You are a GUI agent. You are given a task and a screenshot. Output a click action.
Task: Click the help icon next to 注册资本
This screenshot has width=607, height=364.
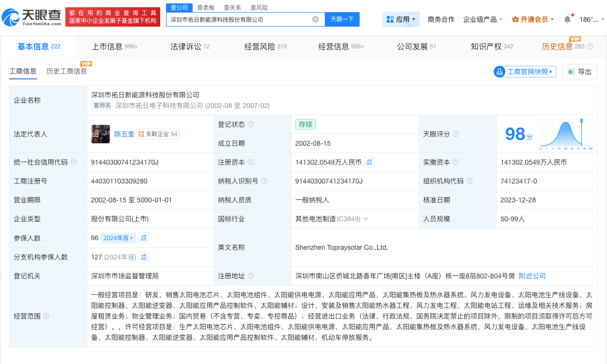click(x=251, y=162)
